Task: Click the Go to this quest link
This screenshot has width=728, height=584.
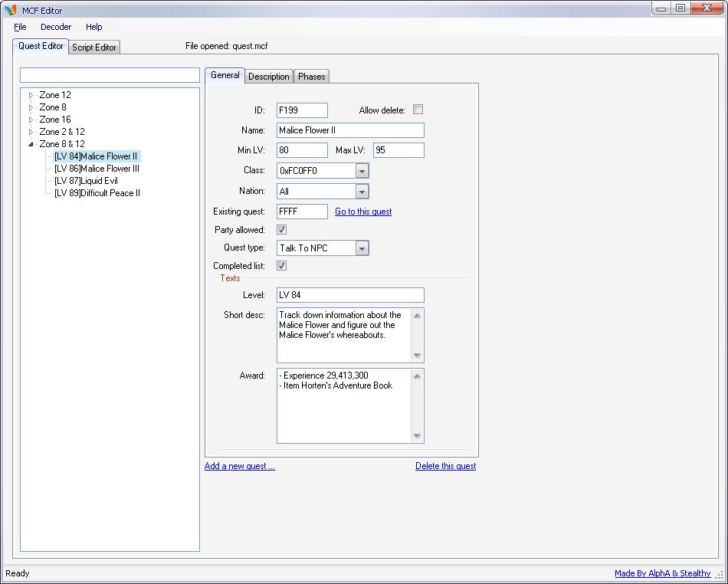Action: (x=363, y=212)
